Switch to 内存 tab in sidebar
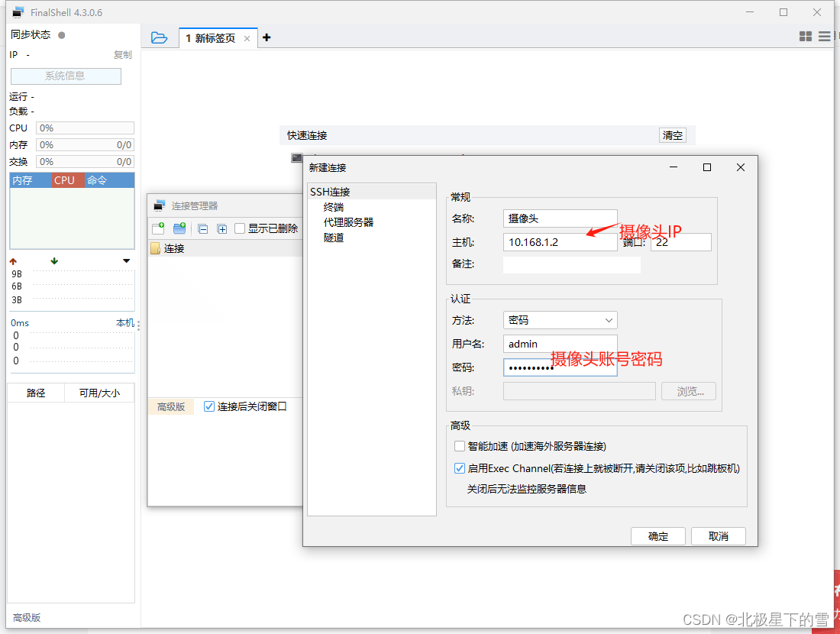The height and width of the screenshot is (634, 840). (x=31, y=180)
